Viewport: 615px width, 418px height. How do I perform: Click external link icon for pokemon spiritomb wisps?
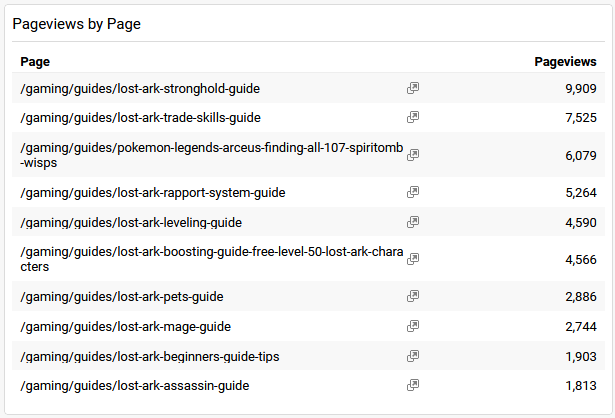(x=412, y=155)
